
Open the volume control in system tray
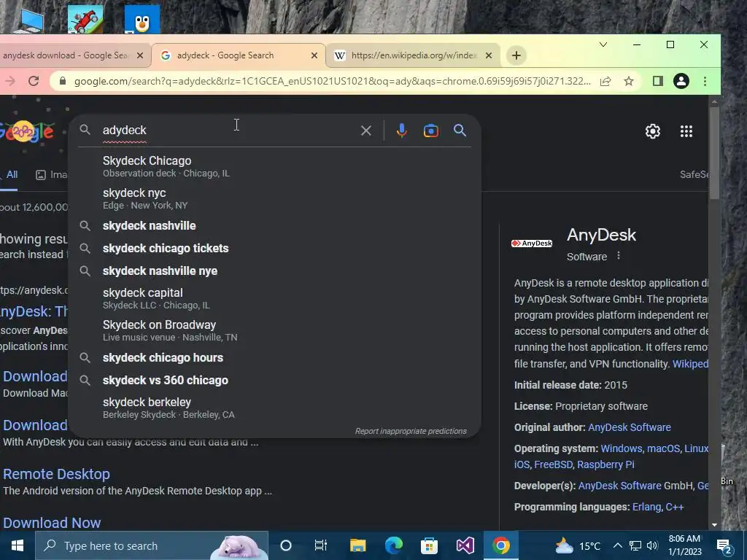[x=653, y=545]
